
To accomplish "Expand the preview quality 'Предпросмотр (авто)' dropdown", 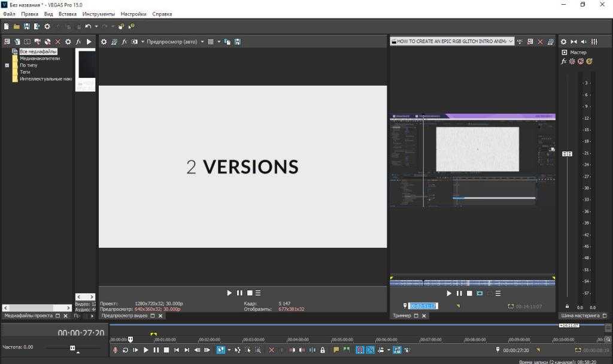I will [x=202, y=42].
